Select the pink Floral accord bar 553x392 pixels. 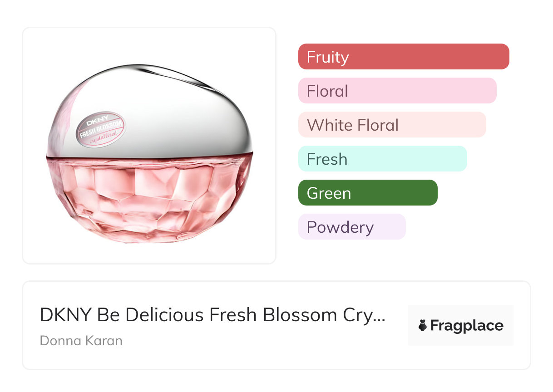(397, 91)
